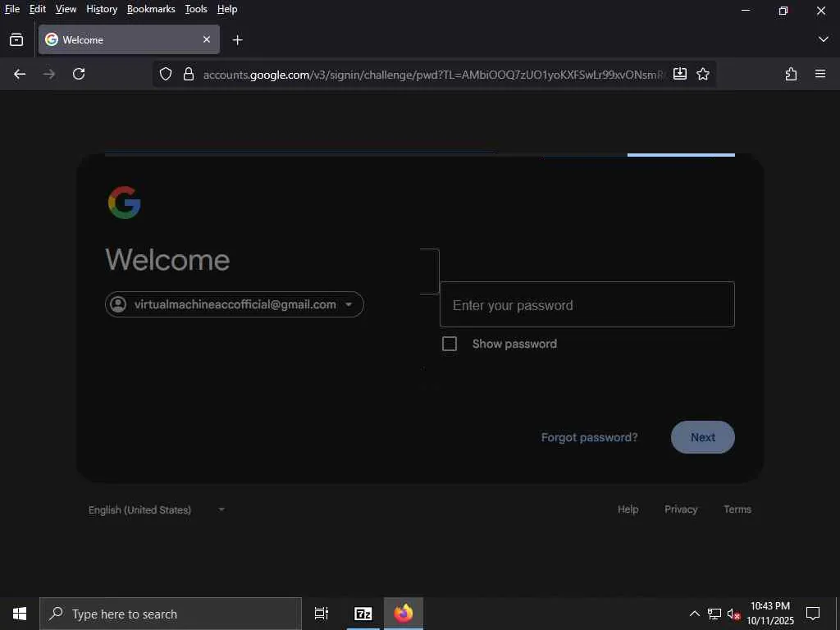This screenshot has height=630, width=840.
Task: Open the Terms link
Action: (737, 509)
